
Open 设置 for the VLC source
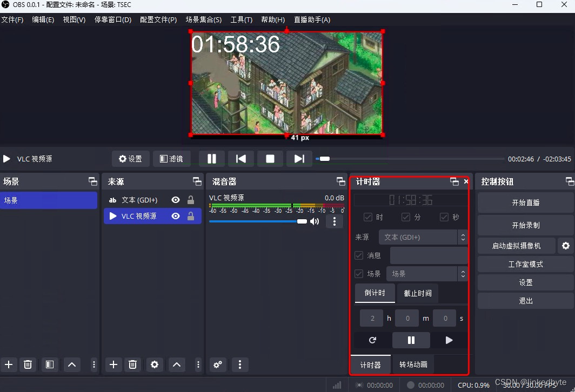(131, 159)
